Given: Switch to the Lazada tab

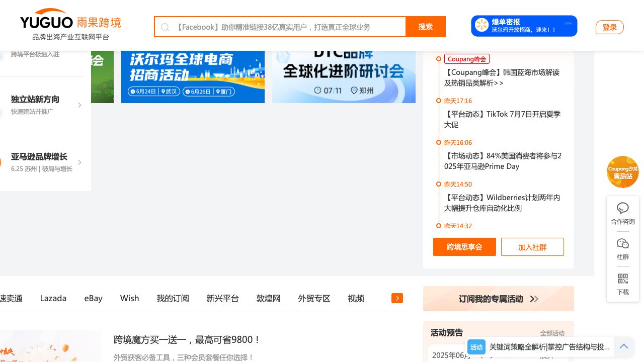Looking at the screenshot, I should tap(53, 298).
